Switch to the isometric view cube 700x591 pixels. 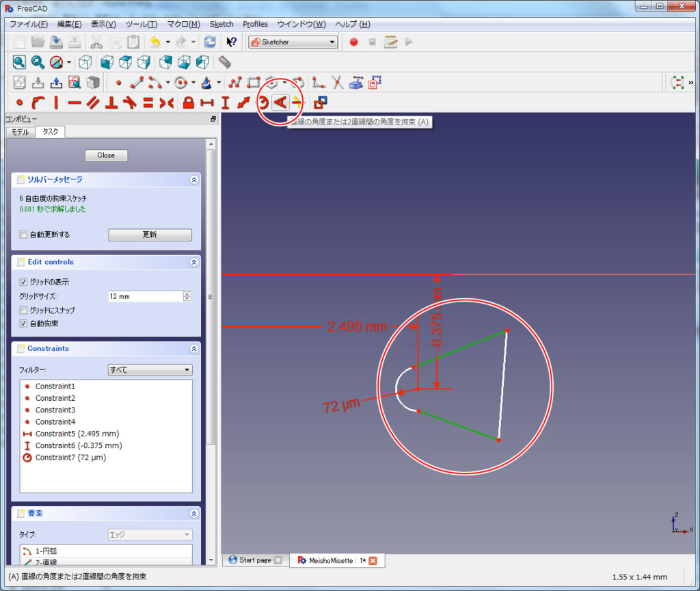click(x=85, y=62)
